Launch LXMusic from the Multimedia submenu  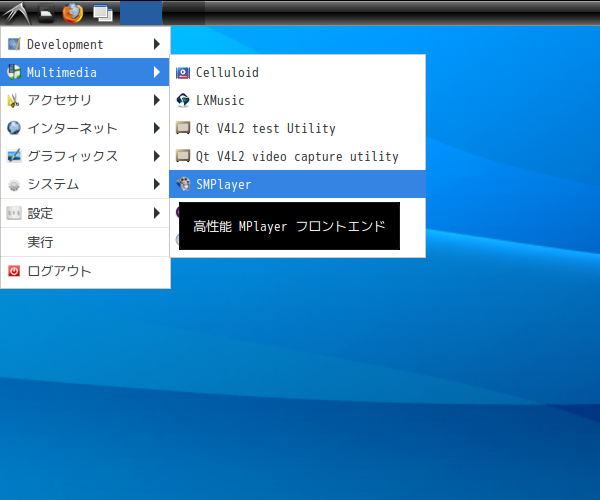pos(297,100)
